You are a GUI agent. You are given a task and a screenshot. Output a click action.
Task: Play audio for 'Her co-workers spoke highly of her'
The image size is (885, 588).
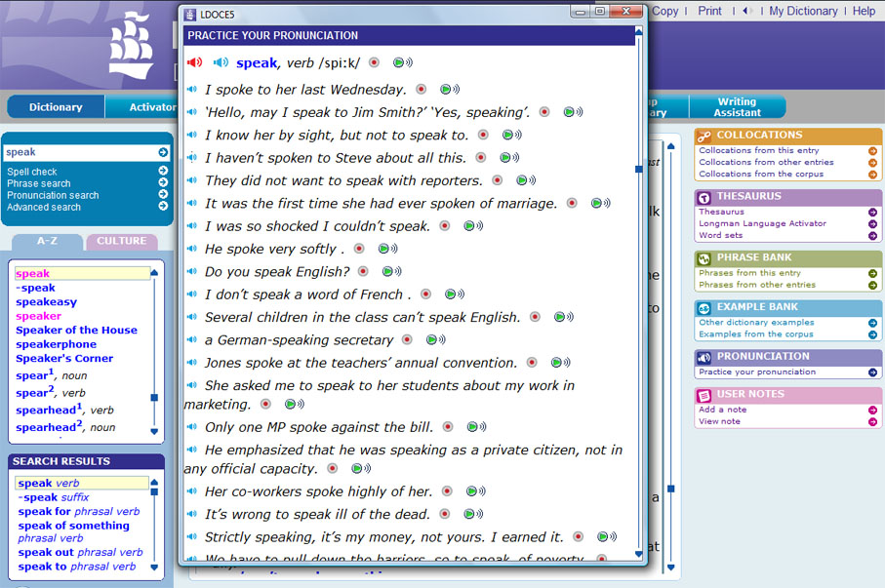click(x=191, y=491)
